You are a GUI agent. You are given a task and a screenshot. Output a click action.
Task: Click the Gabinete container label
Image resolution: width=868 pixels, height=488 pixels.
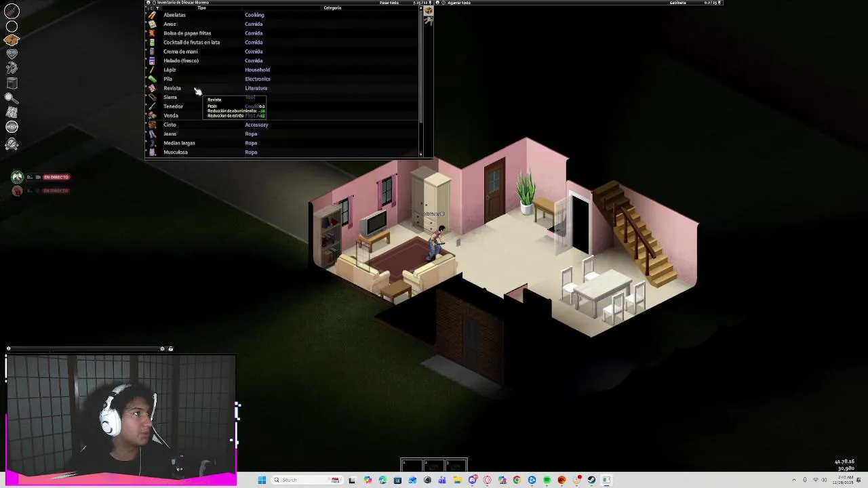(677, 3)
